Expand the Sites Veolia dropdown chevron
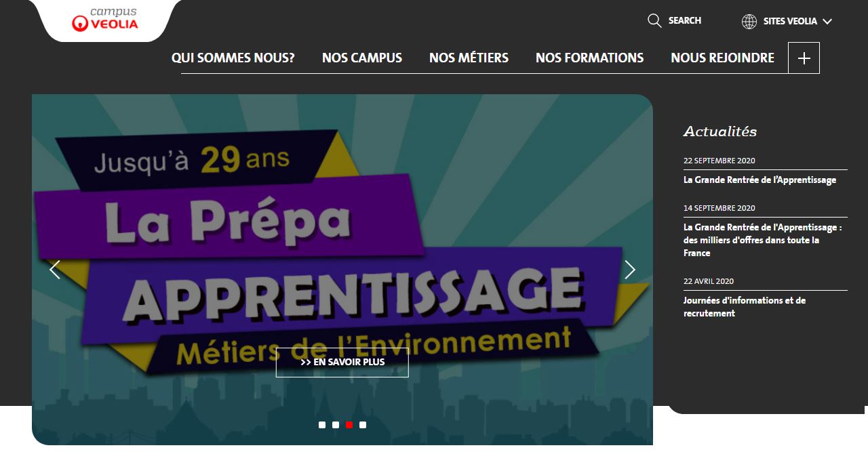The height and width of the screenshot is (452, 868). point(827,21)
